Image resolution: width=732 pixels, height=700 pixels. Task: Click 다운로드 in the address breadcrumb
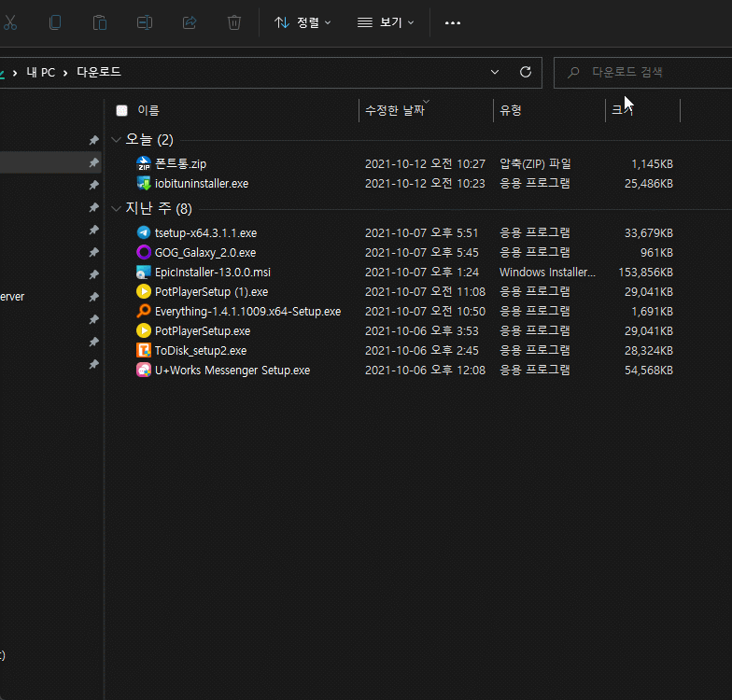tap(99, 73)
